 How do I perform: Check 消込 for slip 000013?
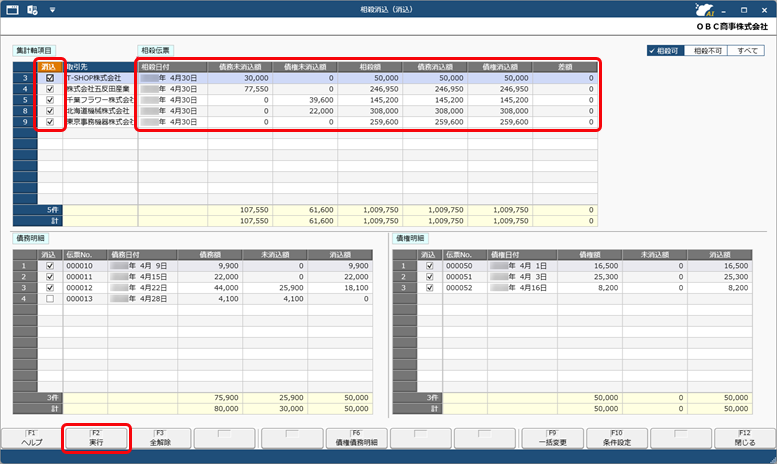50,298
